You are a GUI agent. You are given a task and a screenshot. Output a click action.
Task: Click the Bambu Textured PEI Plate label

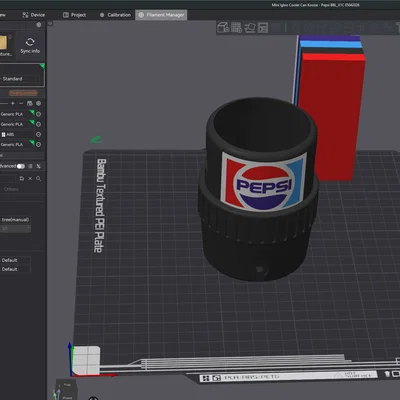[100, 205]
